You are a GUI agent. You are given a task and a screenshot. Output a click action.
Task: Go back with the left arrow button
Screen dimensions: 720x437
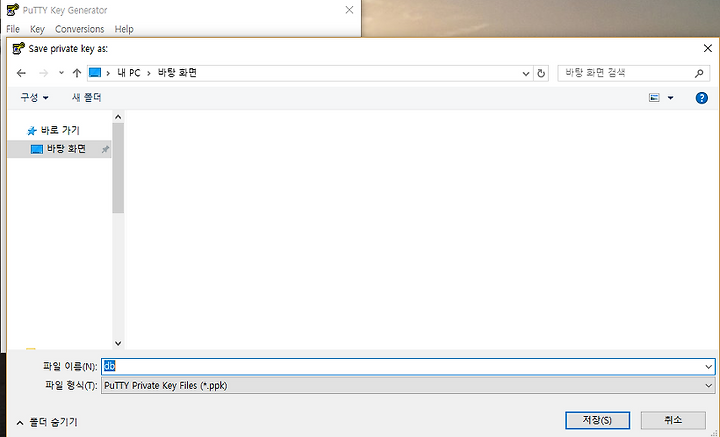21,73
